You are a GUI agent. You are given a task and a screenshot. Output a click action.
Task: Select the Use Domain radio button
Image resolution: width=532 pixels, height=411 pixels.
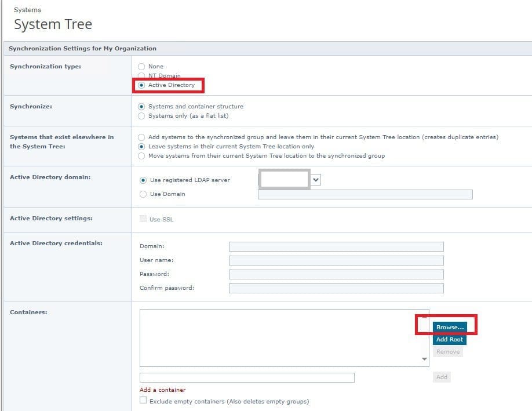[x=143, y=194]
